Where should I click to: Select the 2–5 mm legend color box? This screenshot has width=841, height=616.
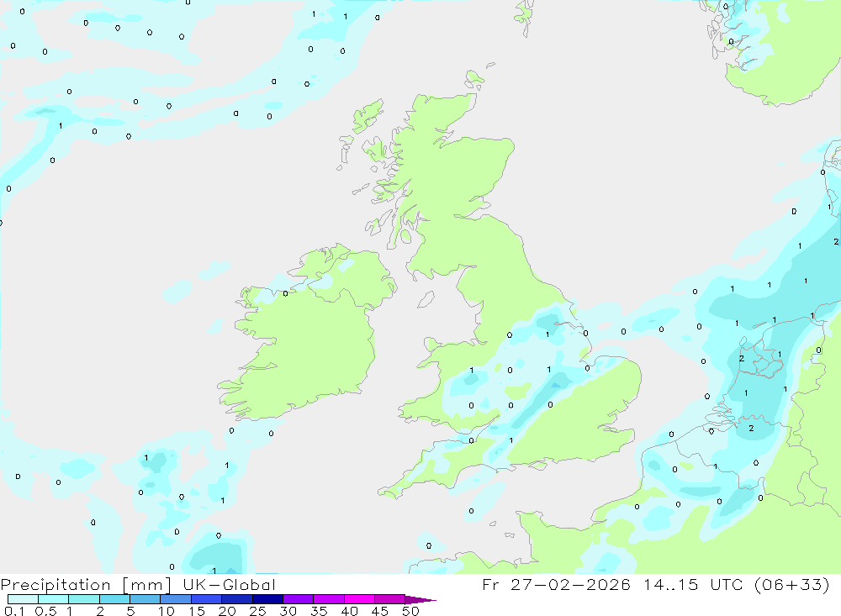click(114, 599)
